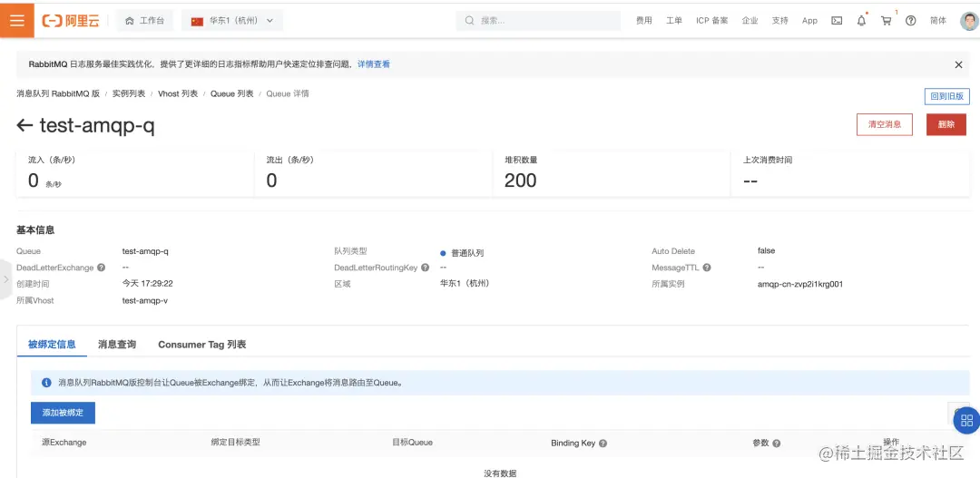Click 清空消息 button
The width and height of the screenshot is (980, 478).
pos(885,124)
